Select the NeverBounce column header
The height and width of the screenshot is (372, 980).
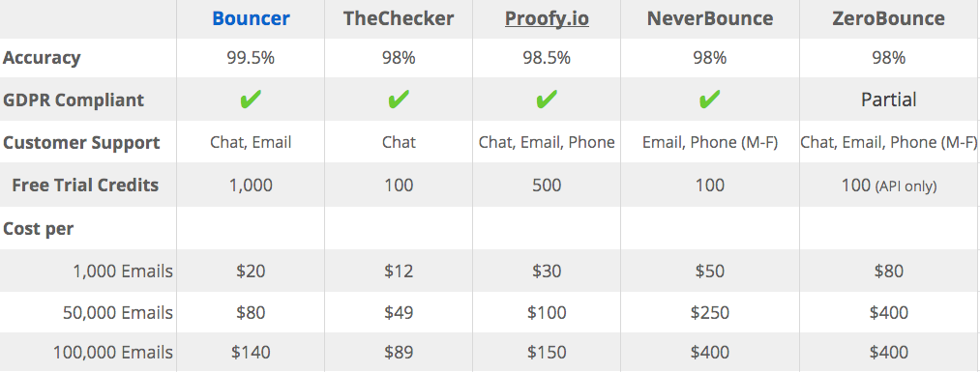(x=709, y=18)
